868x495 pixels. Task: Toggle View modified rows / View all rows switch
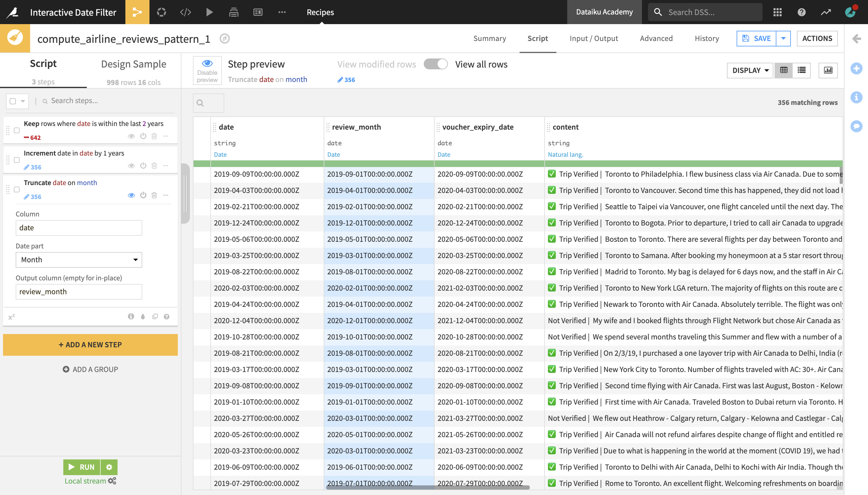coord(436,64)
